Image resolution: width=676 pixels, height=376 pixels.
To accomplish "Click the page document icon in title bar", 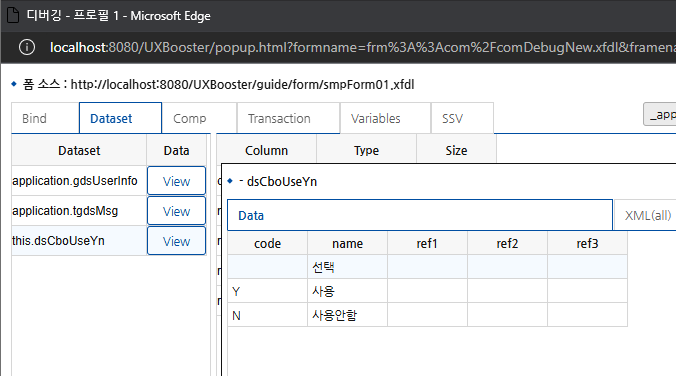I will click(13, 16).
